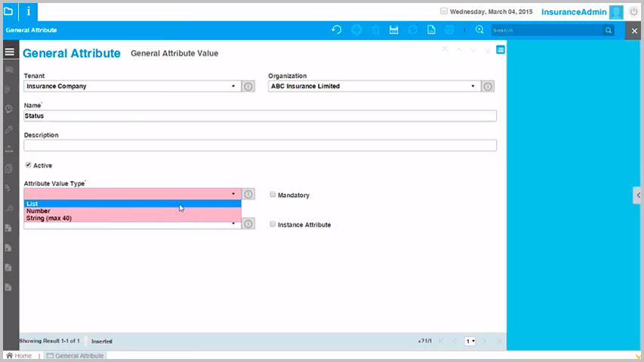The image size is (644, 362).
Task: Open the page number dropdown in footer
Action: (470, 341)
